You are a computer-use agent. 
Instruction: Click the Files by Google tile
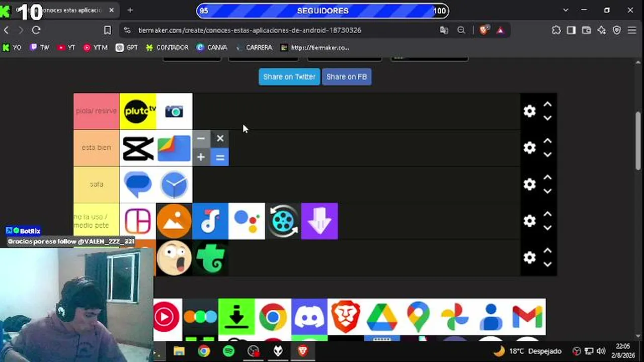[x=174, y=148]
